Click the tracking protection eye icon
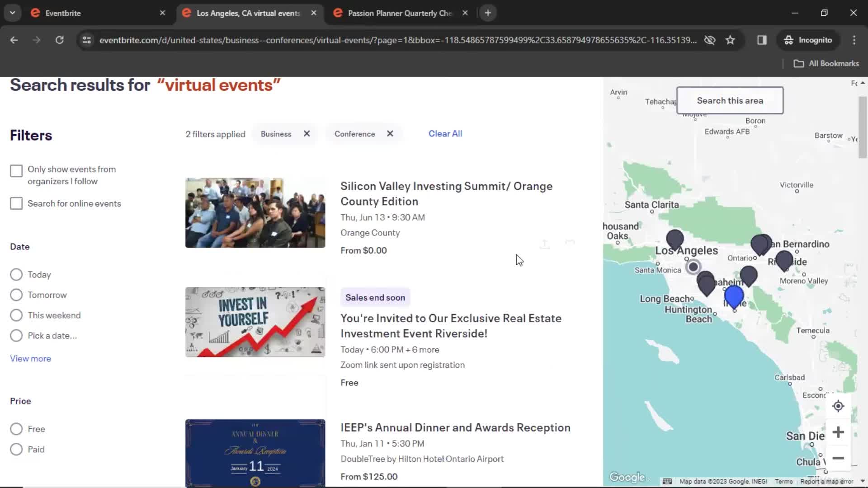 tap(710, 40)
